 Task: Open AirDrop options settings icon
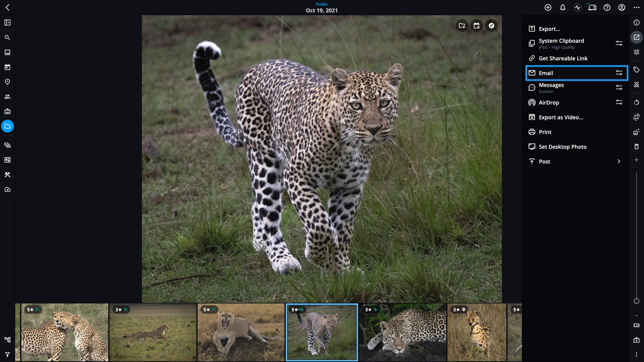point(619,102)
